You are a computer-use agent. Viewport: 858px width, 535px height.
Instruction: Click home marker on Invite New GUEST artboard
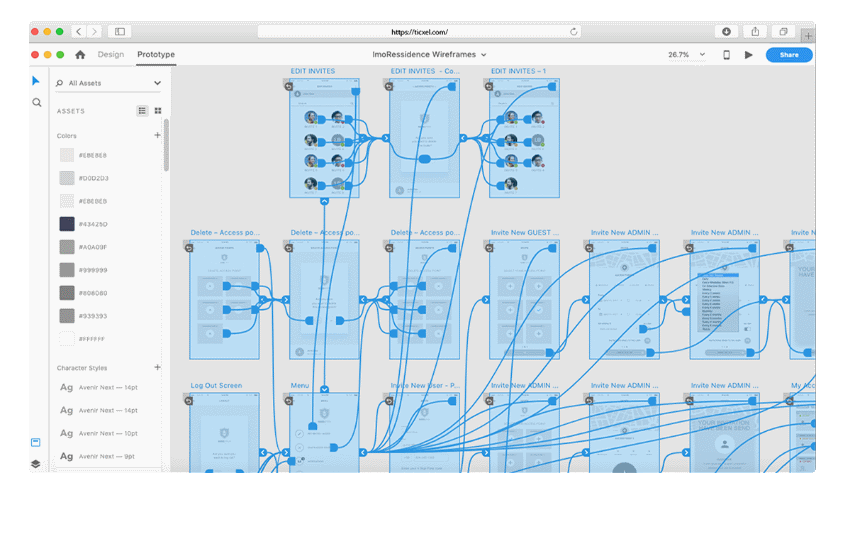pos(489,248)
